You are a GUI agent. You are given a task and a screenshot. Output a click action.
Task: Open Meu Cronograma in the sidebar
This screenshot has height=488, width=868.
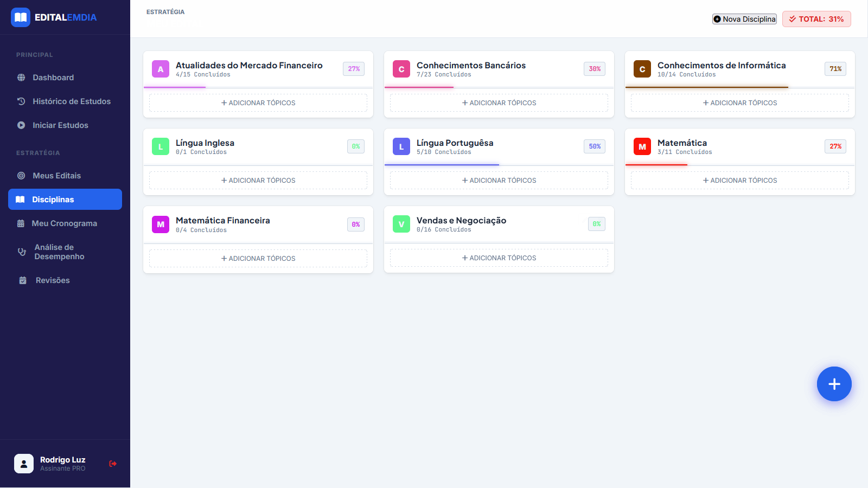[x=64, y=223]
